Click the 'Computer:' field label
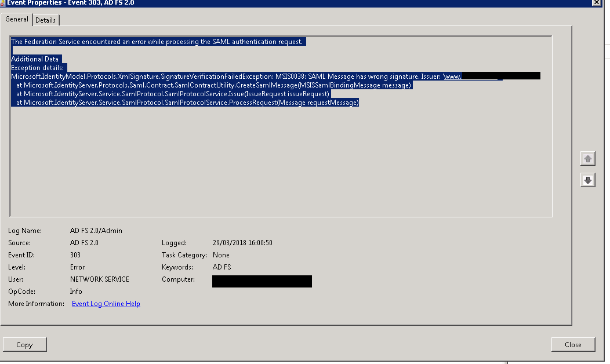The height and width of the screenshot is (364, 610). point(178,279)
